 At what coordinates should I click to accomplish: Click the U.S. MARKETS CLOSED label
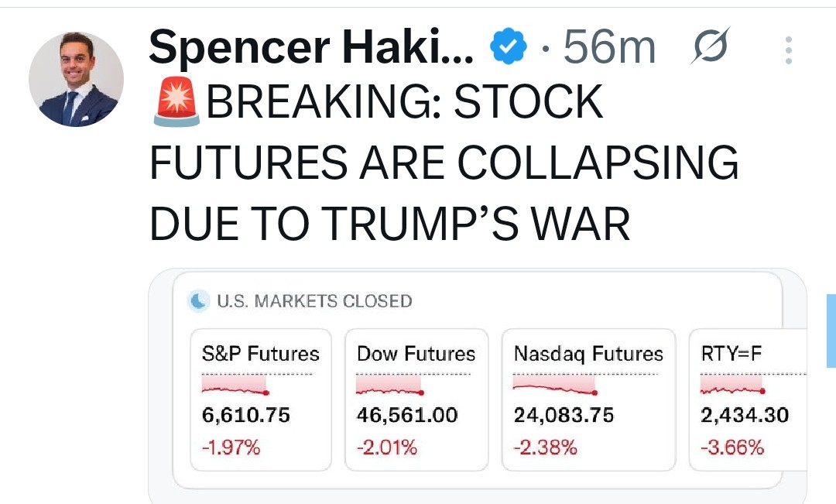314,301
